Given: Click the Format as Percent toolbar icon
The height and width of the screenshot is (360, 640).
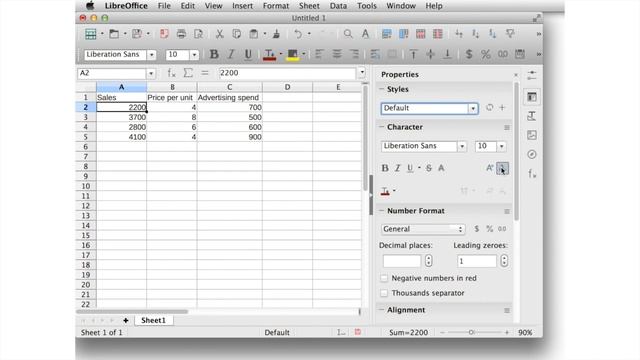Looking at the screenshot, I should (486, 54).
